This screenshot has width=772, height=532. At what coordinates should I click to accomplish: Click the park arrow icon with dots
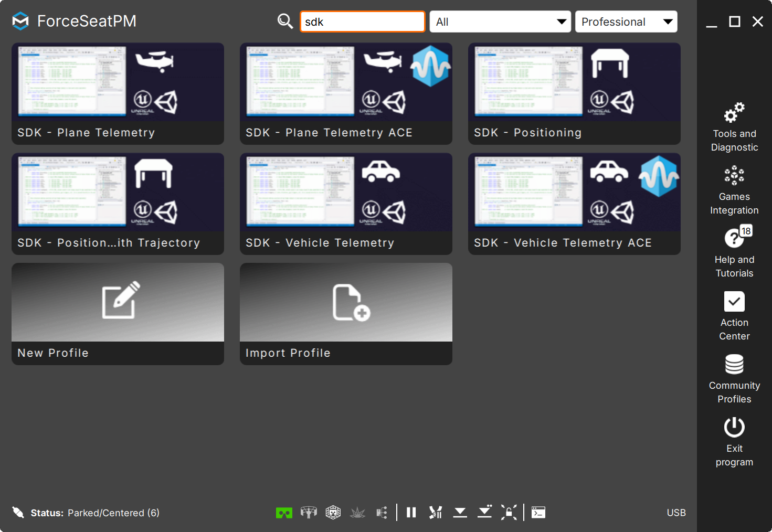(x=484, y=512)
